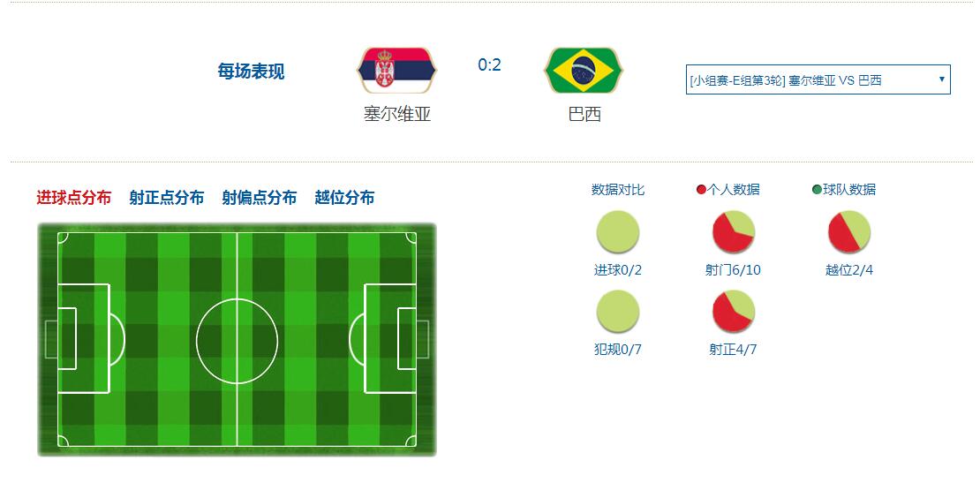Open the match selection dropdown arrow
Screen dimensions: 980x483
click(941, 79)
